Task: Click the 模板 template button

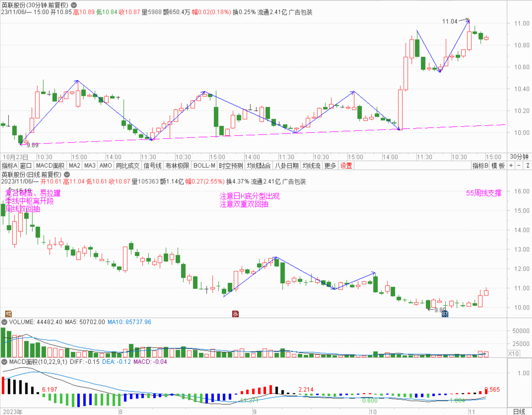Action: (x=498, y=166)
